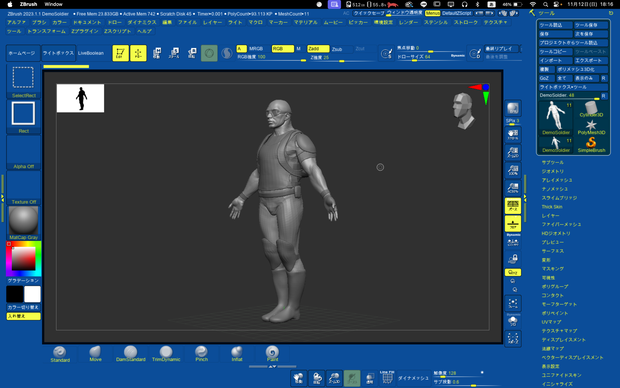Click the canvas Scroll hand icon in right shelf
Image resolution: width=620 pixels, height=388 pixels.
point(513,134)
